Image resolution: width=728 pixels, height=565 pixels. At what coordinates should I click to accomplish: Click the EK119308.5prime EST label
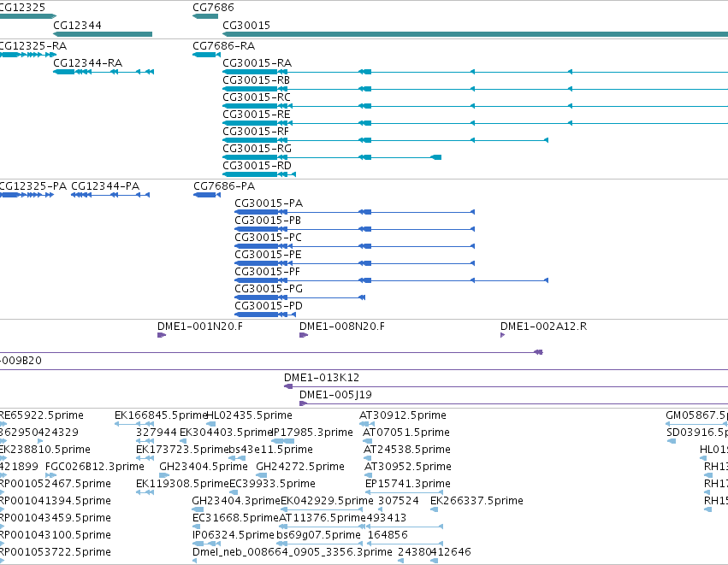tap(183, 485)
